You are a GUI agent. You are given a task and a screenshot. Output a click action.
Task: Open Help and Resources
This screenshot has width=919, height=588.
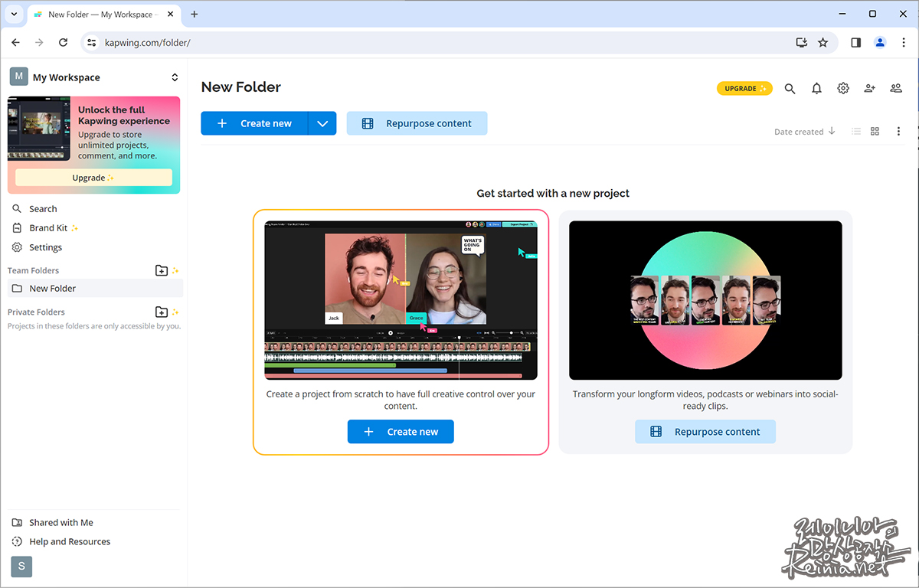61,542
